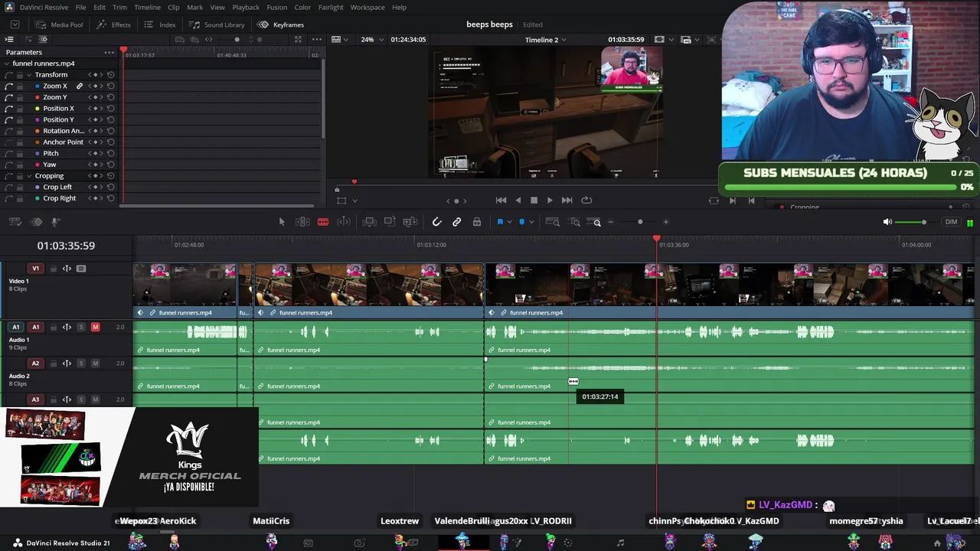Add keyframe on Position X row
The height and width of the screenshot is (551, 980).
tap(96, 109)
